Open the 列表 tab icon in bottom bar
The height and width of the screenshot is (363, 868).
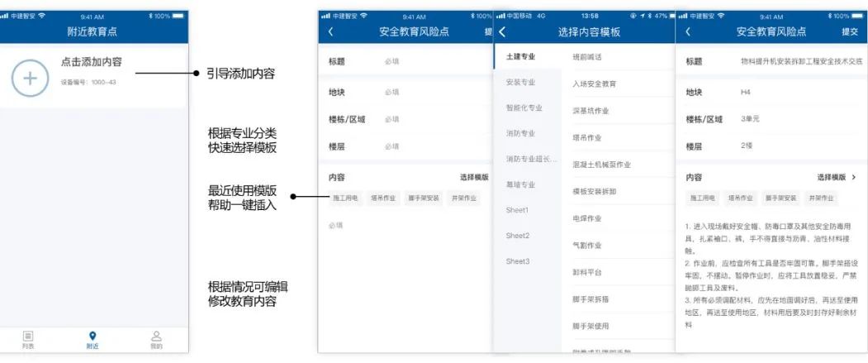[28, 336]
